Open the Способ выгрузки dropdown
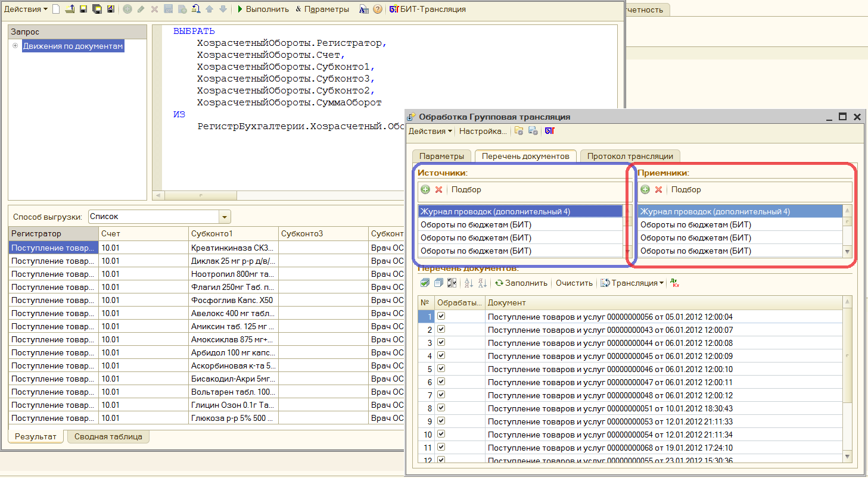This screenshot has height=478, width=868. [x=225, y=217]
